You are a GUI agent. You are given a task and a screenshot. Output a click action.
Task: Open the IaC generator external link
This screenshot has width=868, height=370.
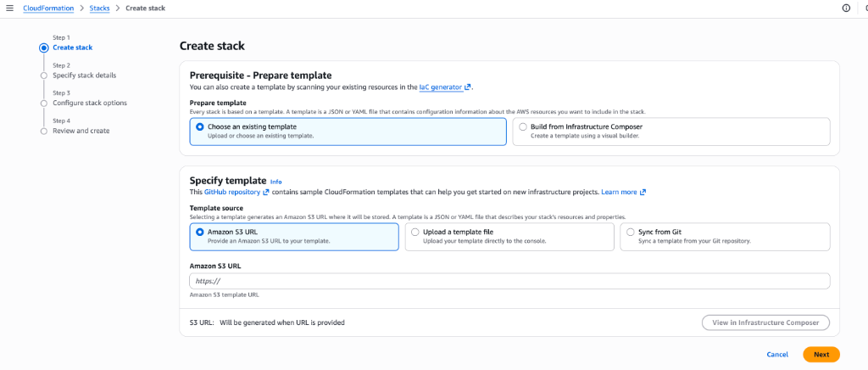(445, 87)
